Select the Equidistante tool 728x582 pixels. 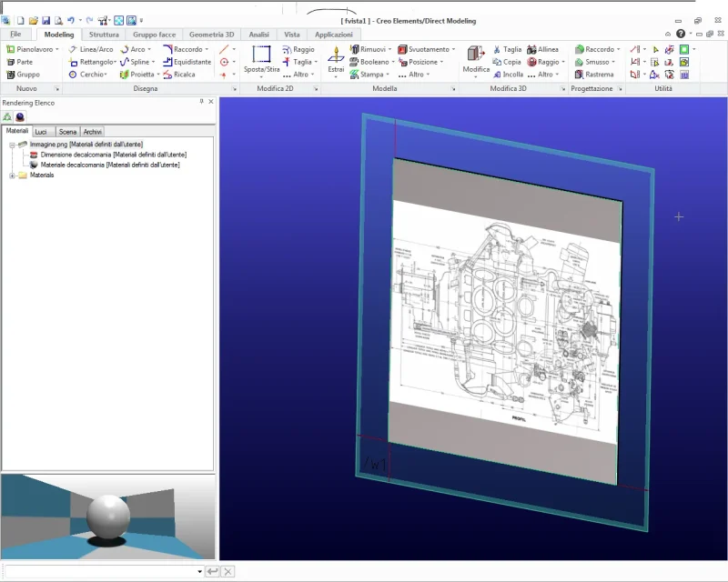coord(187,62)
